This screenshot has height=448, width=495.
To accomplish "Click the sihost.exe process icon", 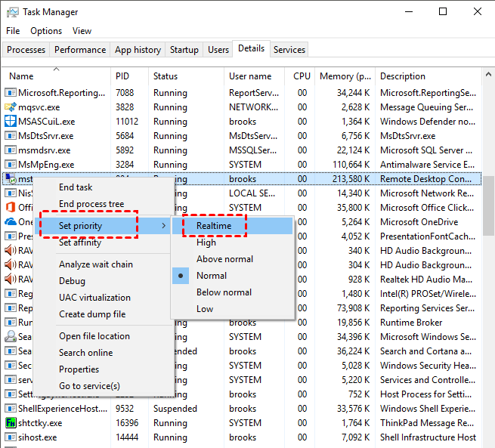I will tap(11, 437).
